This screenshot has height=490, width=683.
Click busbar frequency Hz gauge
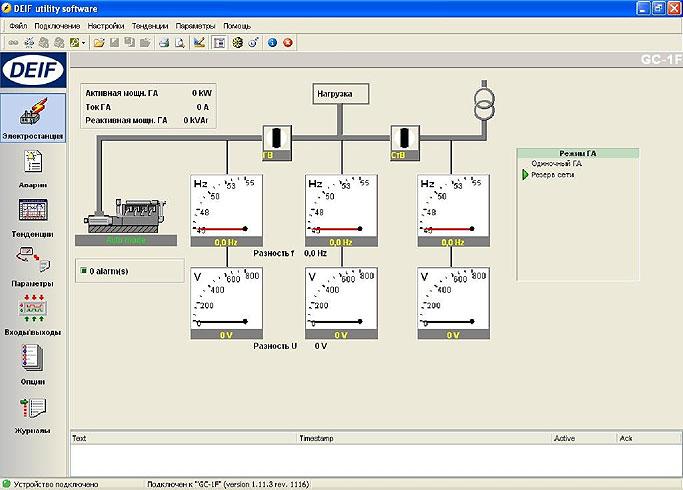click(x=342, y=211)
